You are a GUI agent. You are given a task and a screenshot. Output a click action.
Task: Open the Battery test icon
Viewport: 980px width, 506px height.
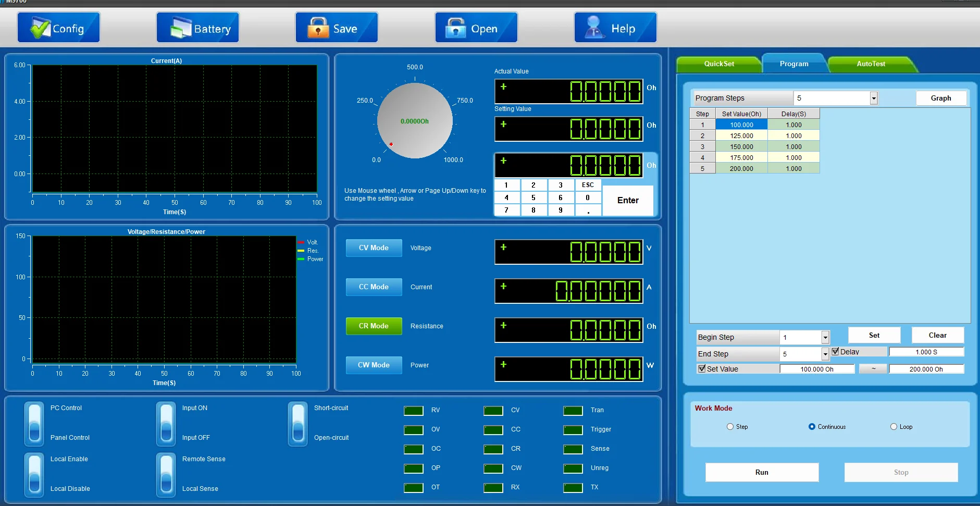181,28
